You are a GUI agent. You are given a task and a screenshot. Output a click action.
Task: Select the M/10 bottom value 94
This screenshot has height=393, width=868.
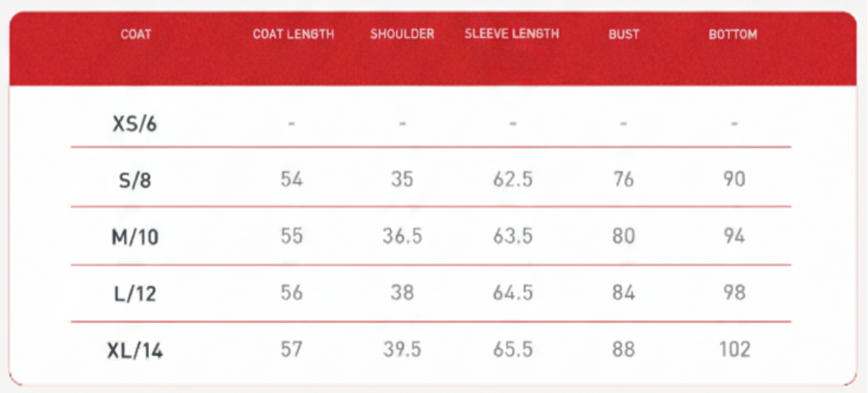734,236
